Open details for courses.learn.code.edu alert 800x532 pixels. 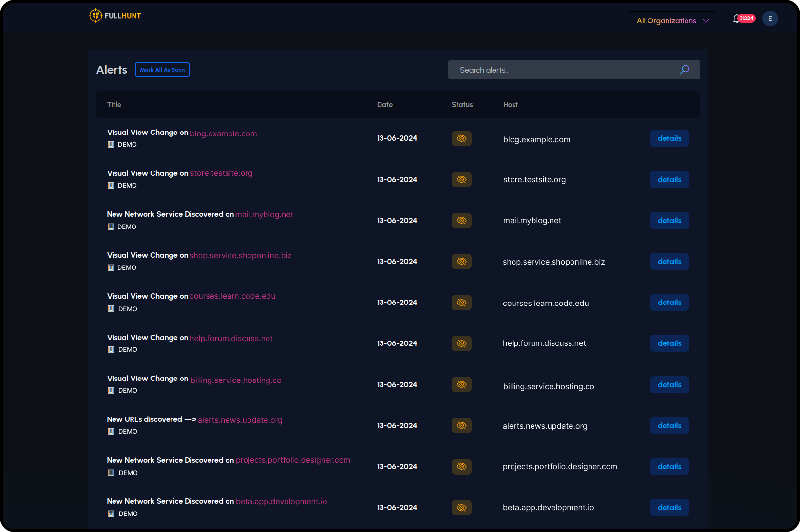tap(669, 303)
